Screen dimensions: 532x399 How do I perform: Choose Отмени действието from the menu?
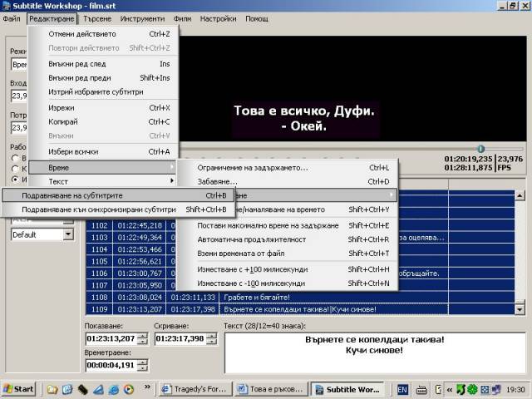pos(103,34)
